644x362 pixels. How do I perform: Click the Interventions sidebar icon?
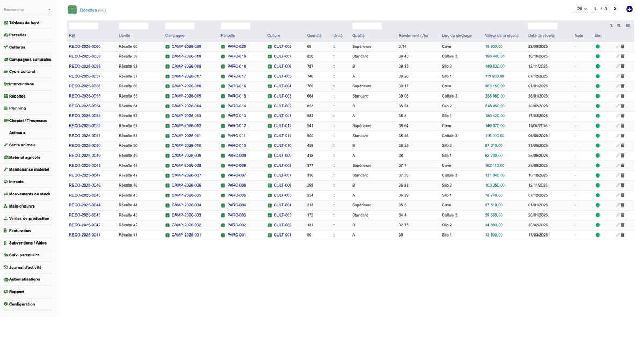point(6,84)
